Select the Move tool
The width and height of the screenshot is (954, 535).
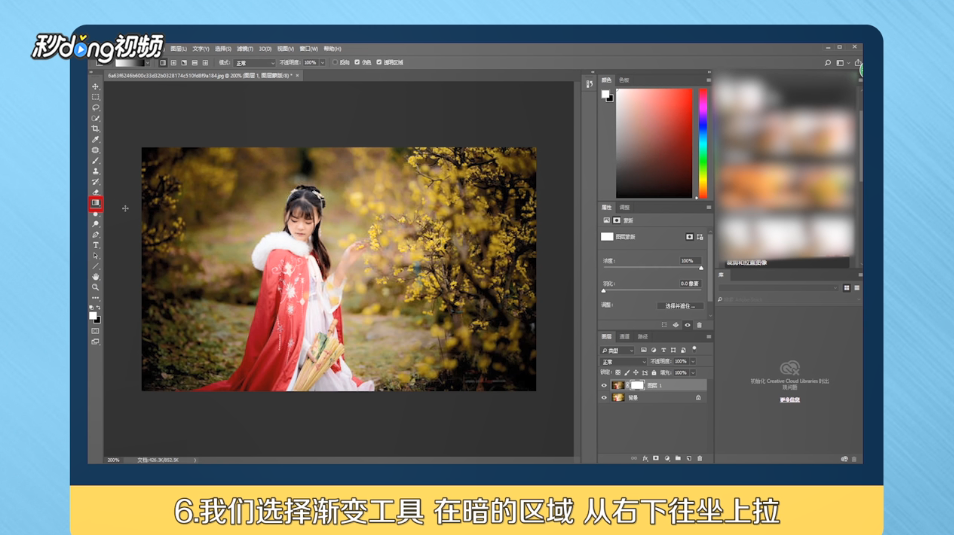tap(96, 86)
